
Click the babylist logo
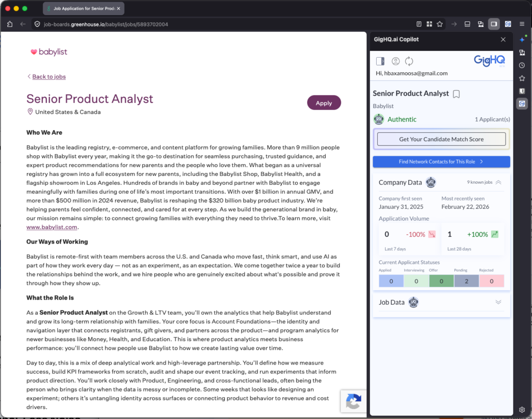(49, 52)
